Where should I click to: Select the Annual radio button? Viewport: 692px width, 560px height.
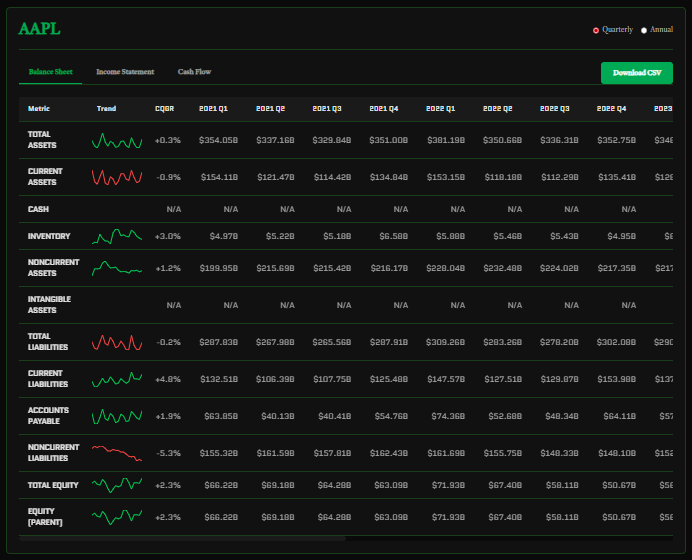(x=644, y=30)
